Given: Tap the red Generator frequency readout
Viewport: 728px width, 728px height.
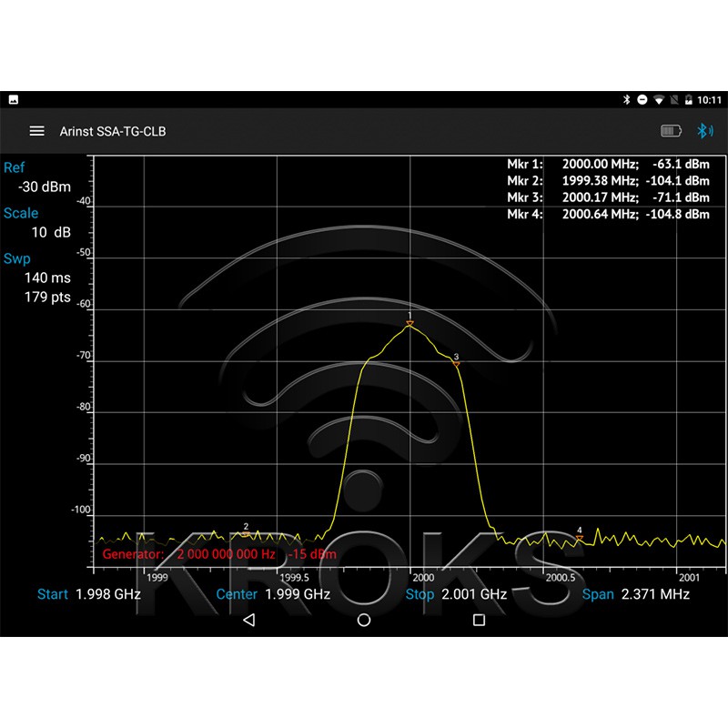Looking at the screenshot, I should [226, 553].
